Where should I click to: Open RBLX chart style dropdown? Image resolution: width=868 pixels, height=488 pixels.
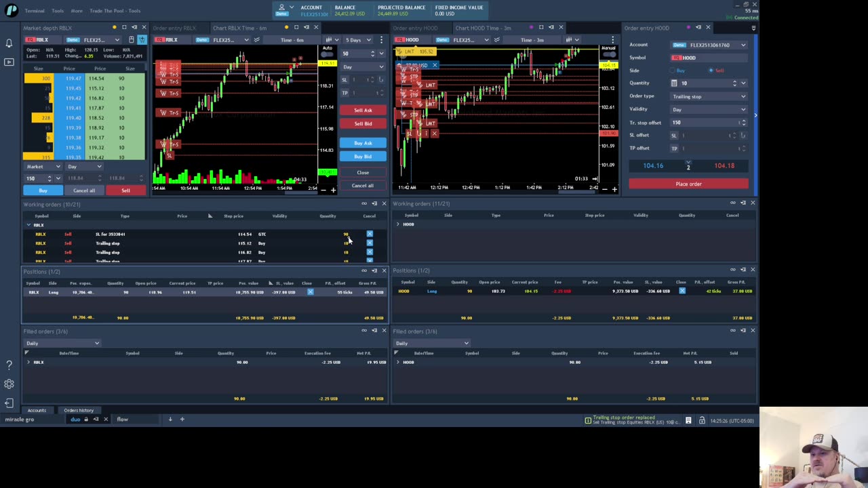332,40
